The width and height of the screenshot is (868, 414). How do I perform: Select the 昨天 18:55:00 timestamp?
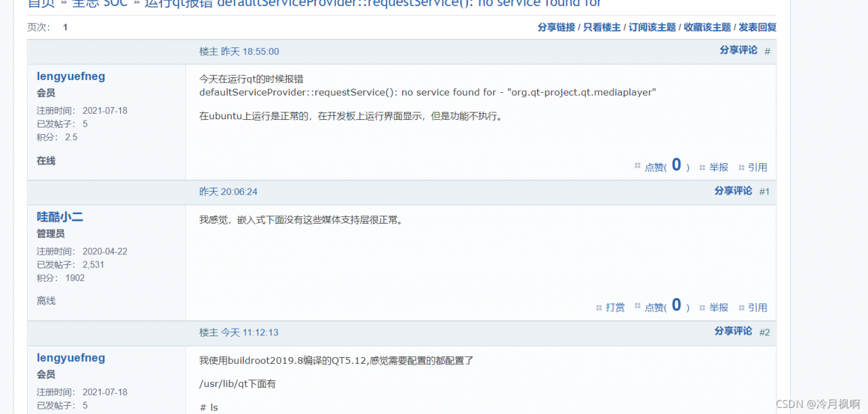(250, 51)
